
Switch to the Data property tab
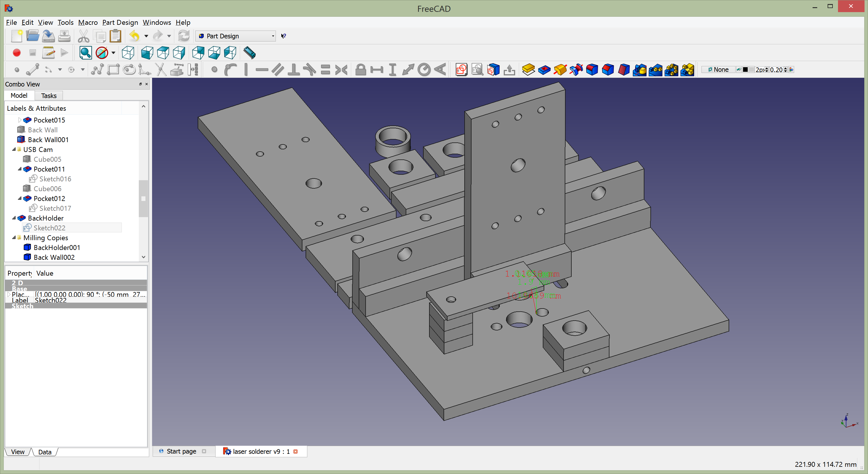45,452
